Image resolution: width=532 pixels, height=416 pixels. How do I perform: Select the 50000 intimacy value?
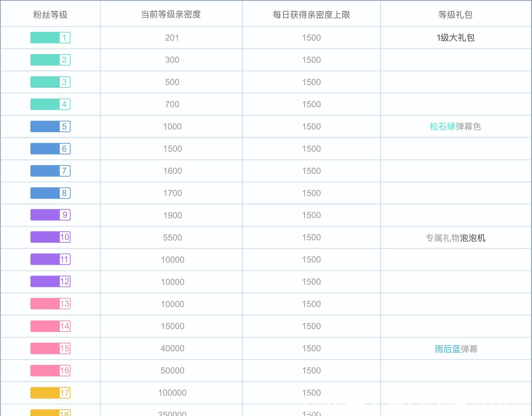pyautogui.click(x=172, y=370)
